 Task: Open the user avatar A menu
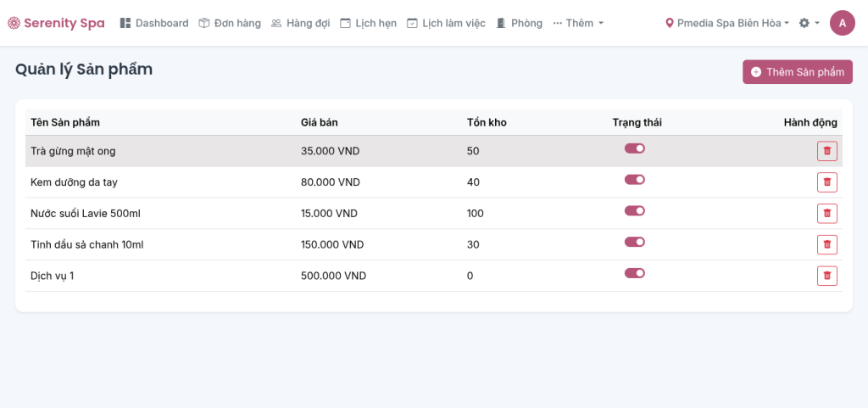pyautogui.click(x=842, y=23)
